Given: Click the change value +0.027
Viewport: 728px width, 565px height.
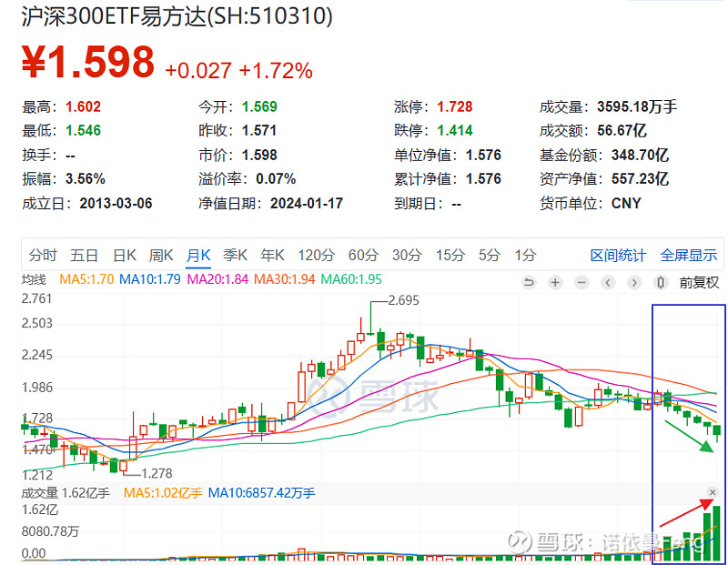Looking at the screenshot, I should [x=198, y=71].
